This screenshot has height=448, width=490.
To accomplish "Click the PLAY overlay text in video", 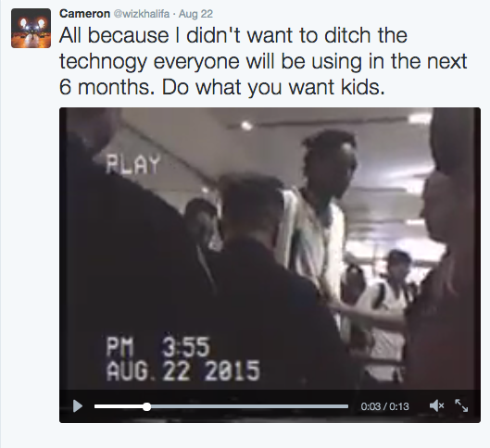I will pos(132,164).
